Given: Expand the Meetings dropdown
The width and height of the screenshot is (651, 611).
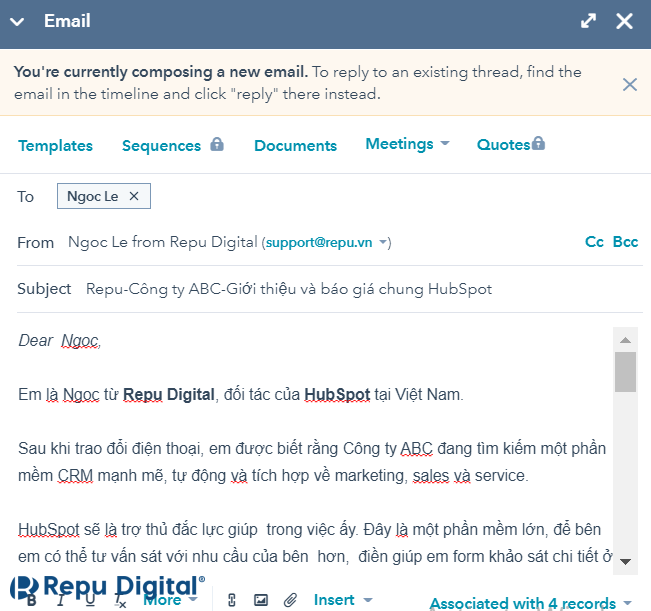Looking at the screenshot, I should (x=407, y=144).
